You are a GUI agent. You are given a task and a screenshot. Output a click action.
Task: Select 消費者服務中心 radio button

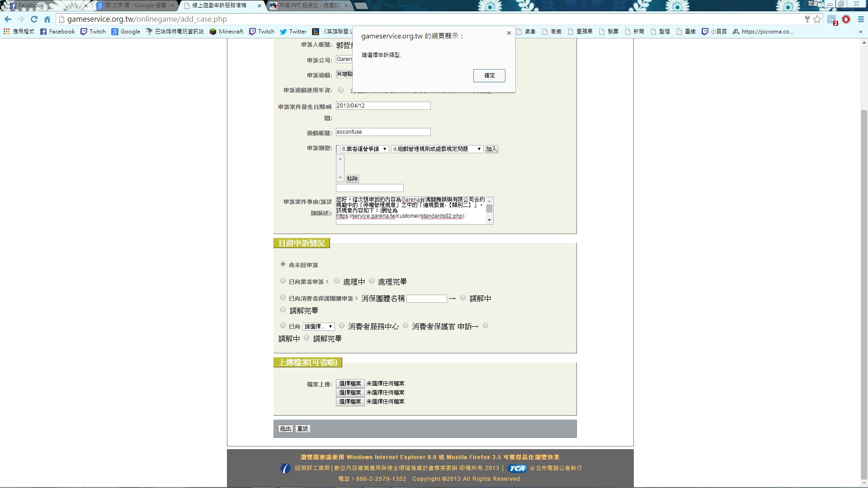(x=342, y=326)
